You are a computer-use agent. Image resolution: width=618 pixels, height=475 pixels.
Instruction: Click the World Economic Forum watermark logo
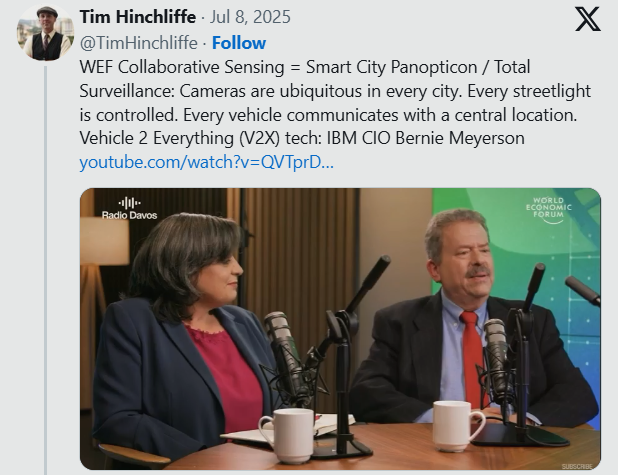548,210
